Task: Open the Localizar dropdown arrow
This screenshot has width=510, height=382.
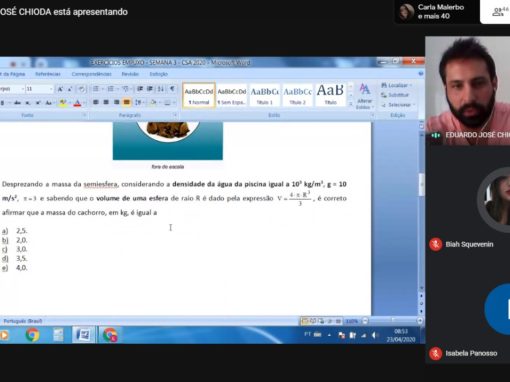Action: tap(411, 85)
